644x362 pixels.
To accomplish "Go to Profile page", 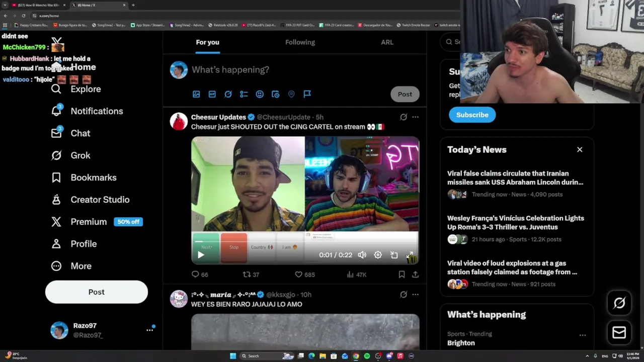I will [x=73, y=244].
